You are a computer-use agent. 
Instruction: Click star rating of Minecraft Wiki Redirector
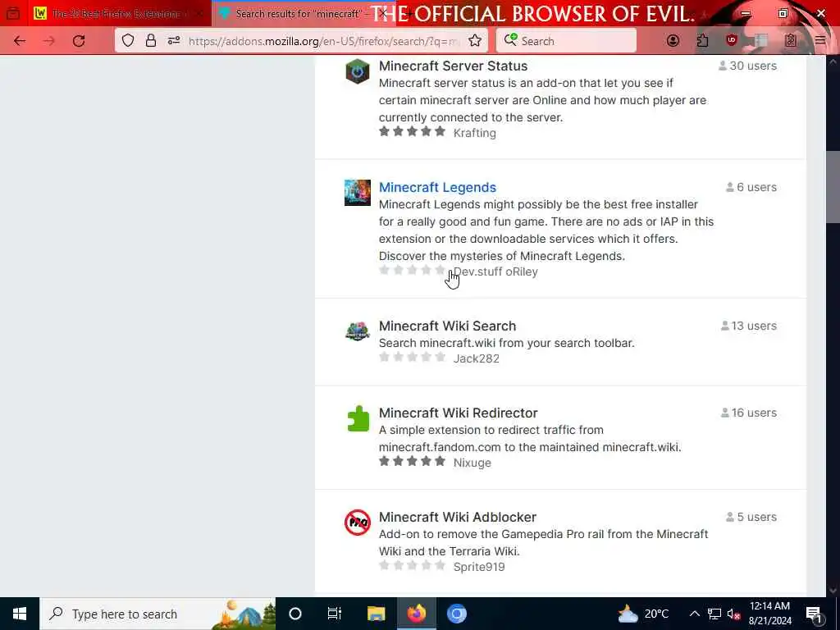click(x=412, y=461)
